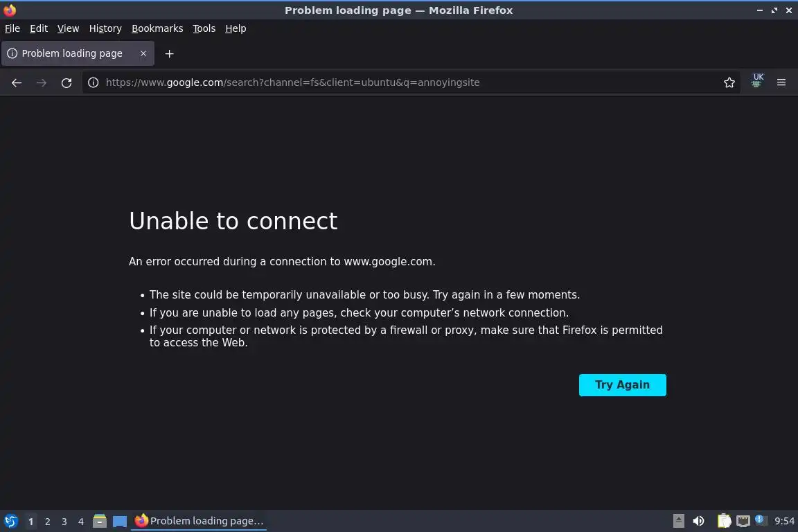The height and width of the screenshot is (532, 798).
Task: Open the View menu
Action: point(68,28)
